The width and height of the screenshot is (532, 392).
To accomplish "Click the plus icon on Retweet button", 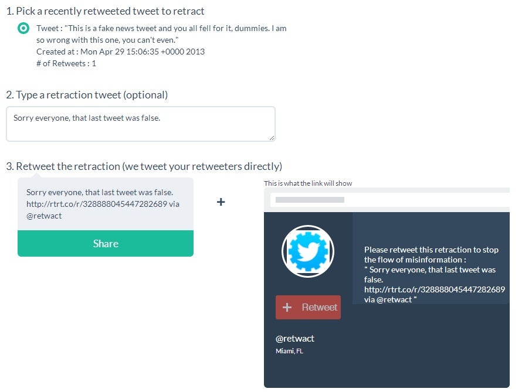I will (287, 307).
